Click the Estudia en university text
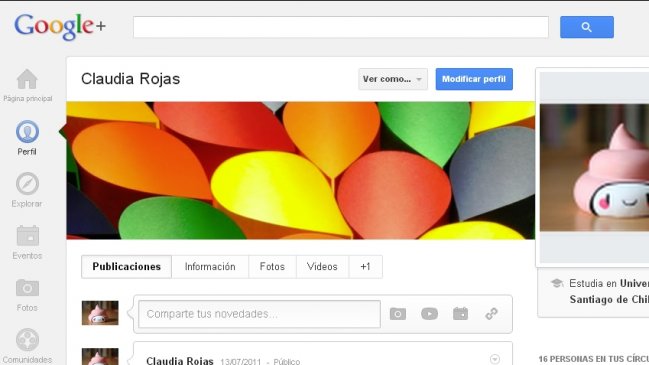Viewport: 649px width, 365px height. pyautogui.click(x=609, y=291)
